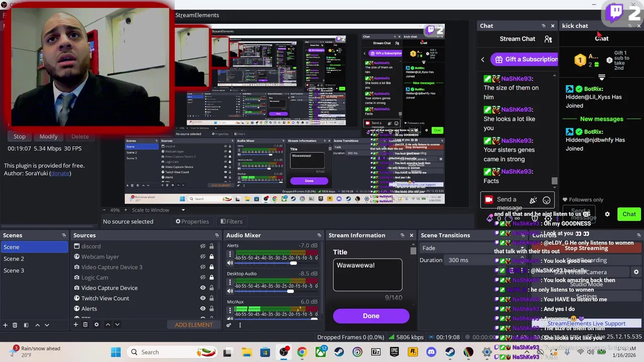Undock the Chat panel

pos(543,26)
